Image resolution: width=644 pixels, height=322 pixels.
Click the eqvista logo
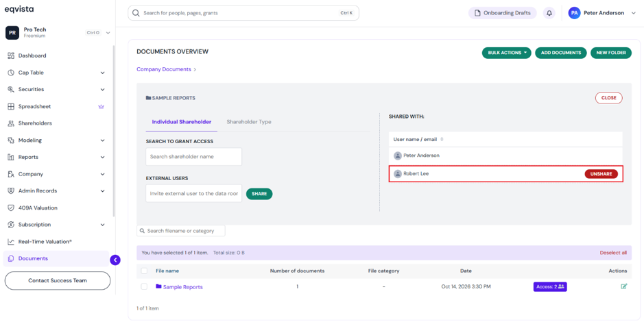19,9
